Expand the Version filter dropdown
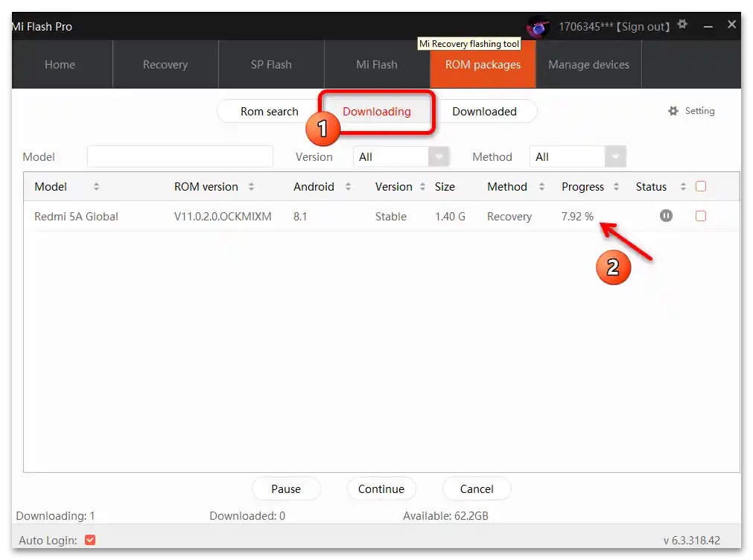Image resolution: width=753 pixels, height=560 pixels. pos(439,156)
